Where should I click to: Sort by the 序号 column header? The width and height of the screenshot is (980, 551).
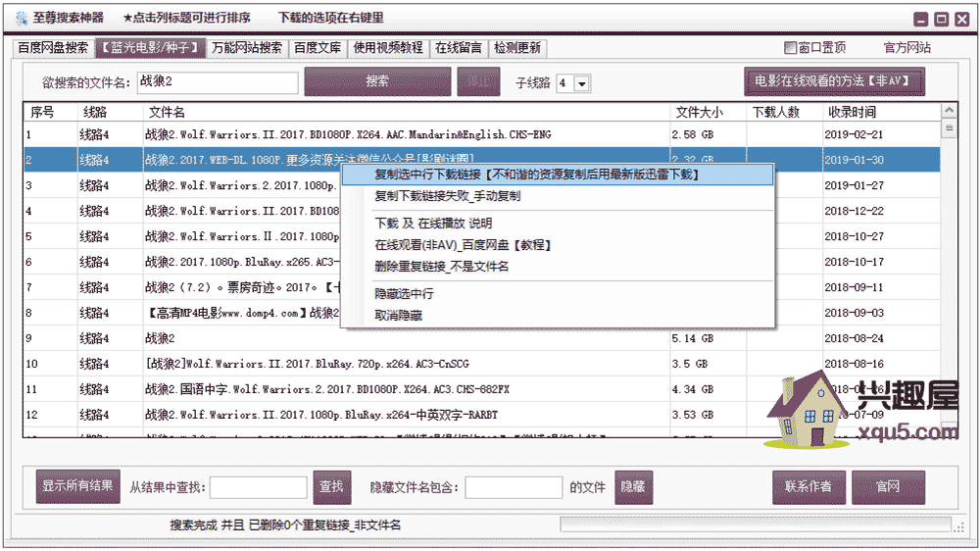coord(51,112)
